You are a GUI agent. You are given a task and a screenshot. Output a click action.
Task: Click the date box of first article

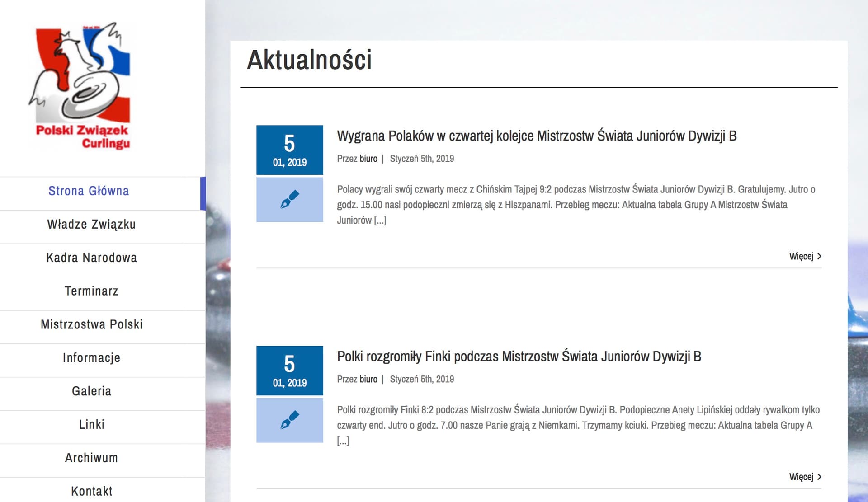(289, 150)
